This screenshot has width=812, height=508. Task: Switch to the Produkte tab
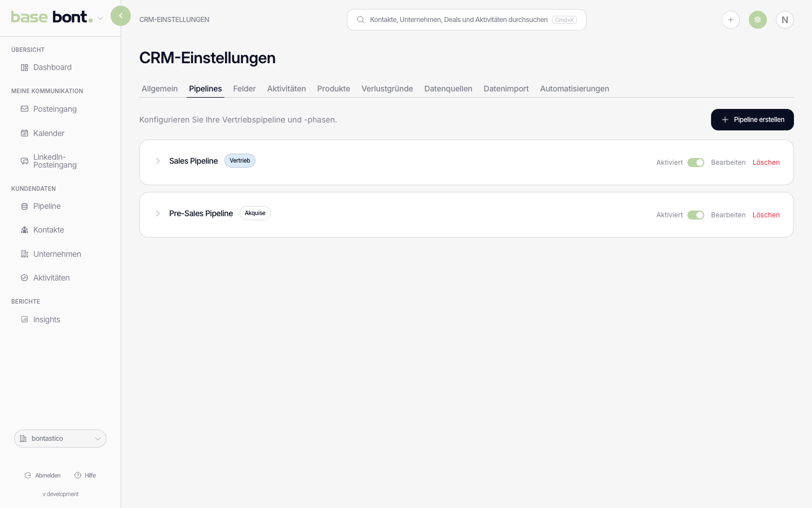334,89
